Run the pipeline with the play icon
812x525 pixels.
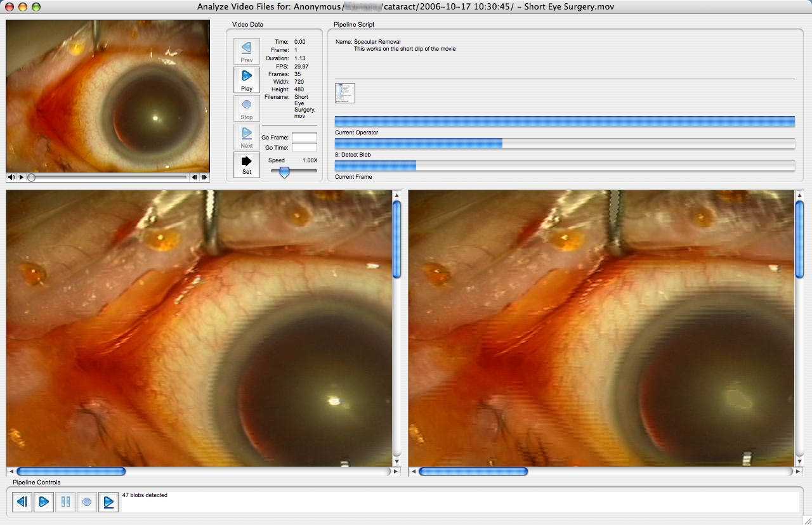click(x=44, y=502)
